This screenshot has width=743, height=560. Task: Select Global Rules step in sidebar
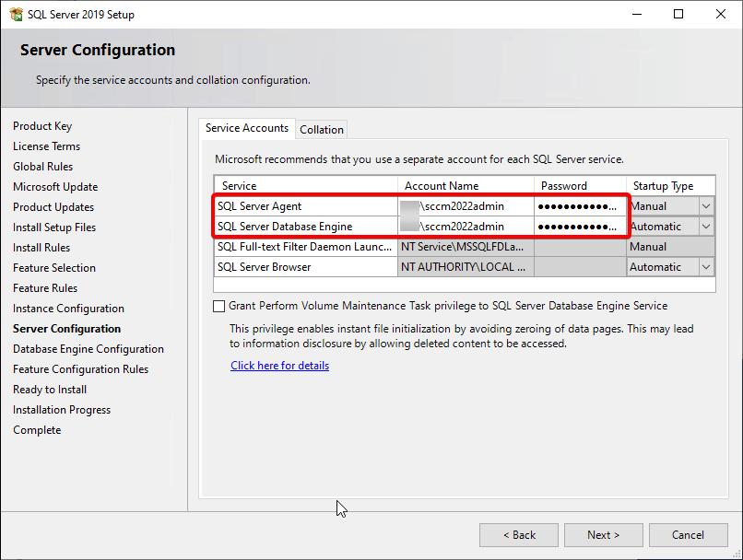click(43, 167)
